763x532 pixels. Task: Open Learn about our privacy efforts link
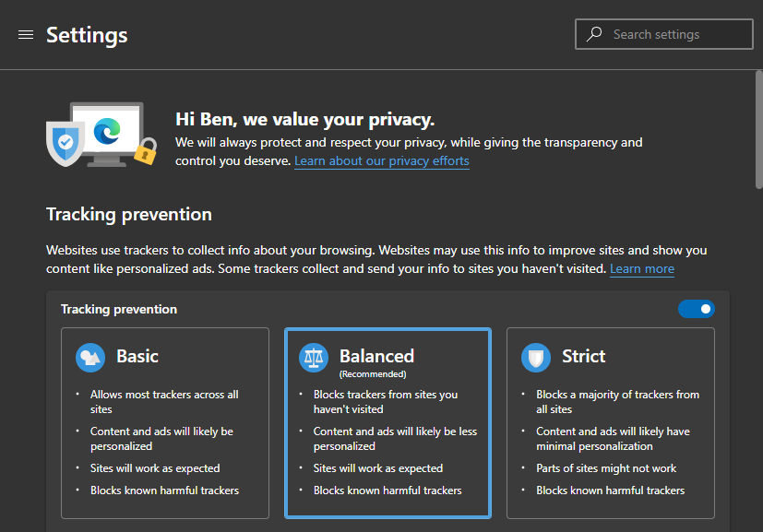click(382, 161)
